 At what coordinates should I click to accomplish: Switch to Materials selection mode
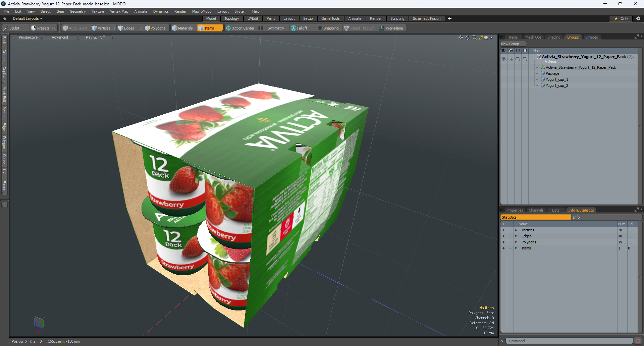182,28
